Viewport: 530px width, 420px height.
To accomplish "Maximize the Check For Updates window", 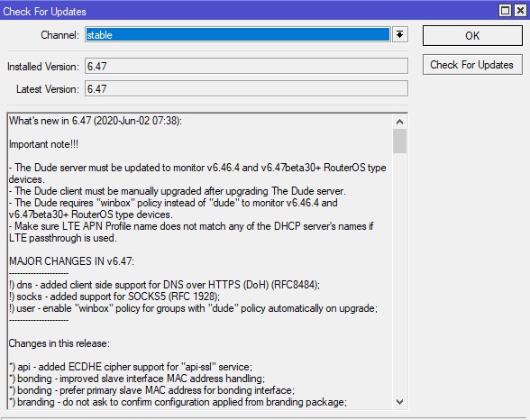I will point(506,11).
